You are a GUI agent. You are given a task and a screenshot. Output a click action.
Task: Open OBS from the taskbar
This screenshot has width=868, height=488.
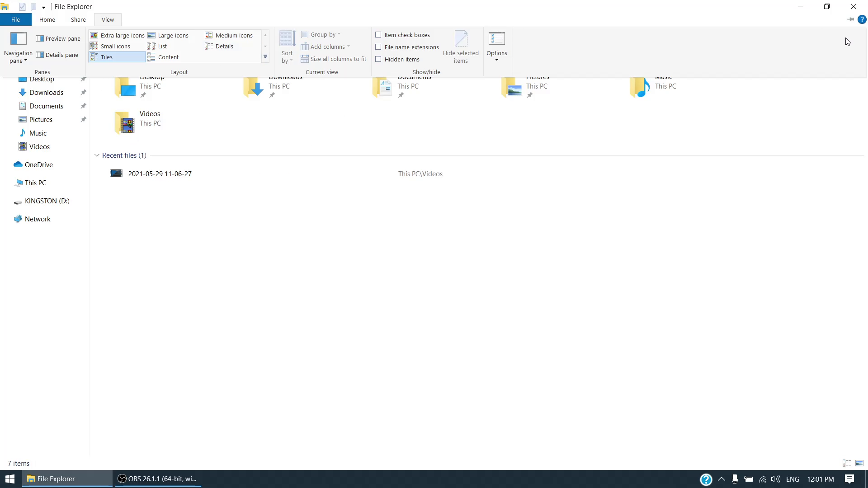tap(158, 479)
